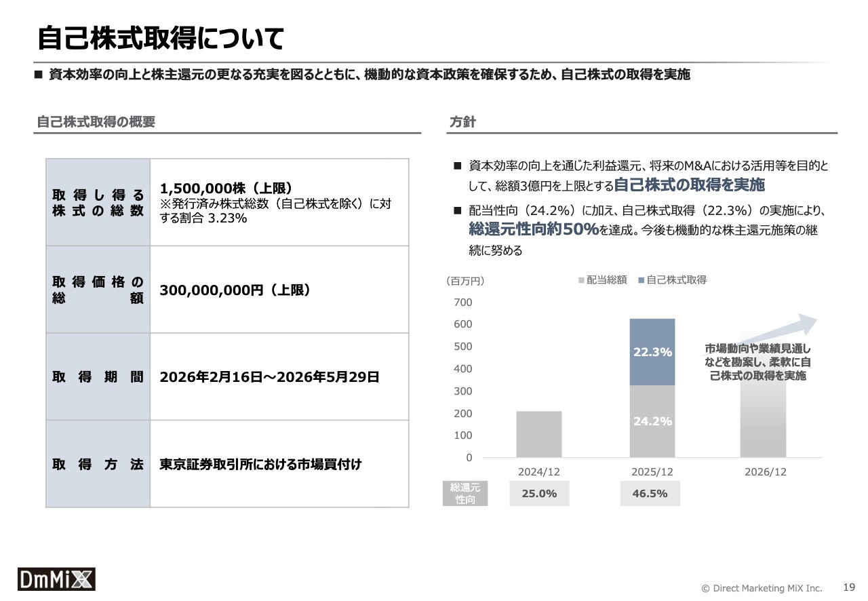Select the gray 24.2% bar segment
The width and height of the screenshot is (868, 601).
click(x=652, y=421)
